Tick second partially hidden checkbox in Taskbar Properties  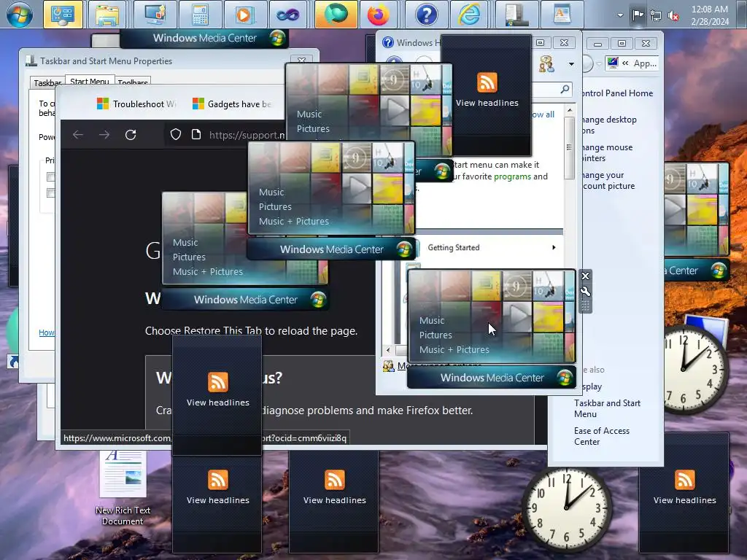pos(50,192)
